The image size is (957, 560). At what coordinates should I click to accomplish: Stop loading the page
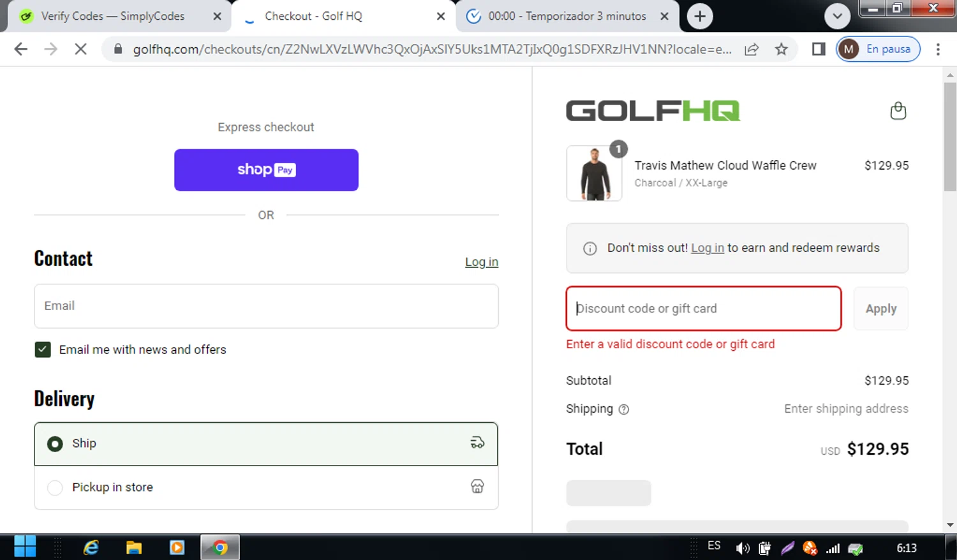80,49
